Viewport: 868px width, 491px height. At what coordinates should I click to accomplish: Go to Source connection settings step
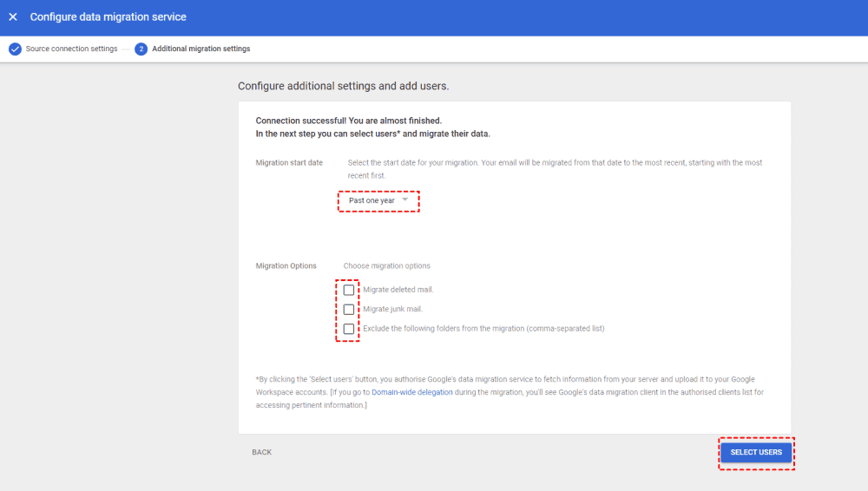click(71, 49)
